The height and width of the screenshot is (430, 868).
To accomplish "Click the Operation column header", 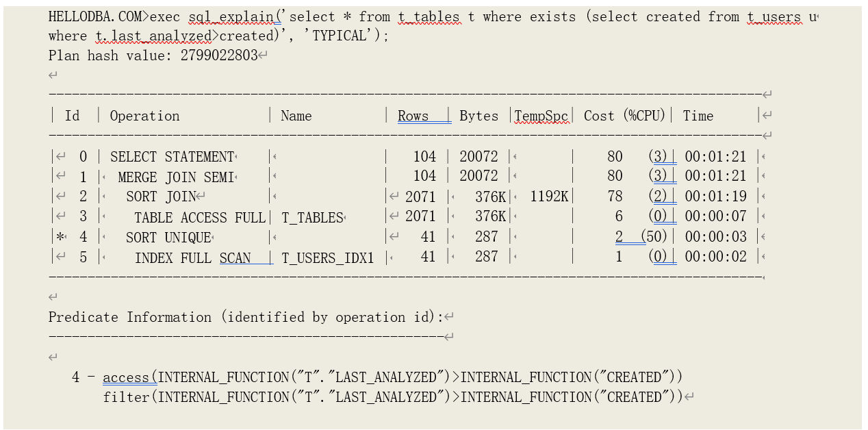I will pos(144,116).
